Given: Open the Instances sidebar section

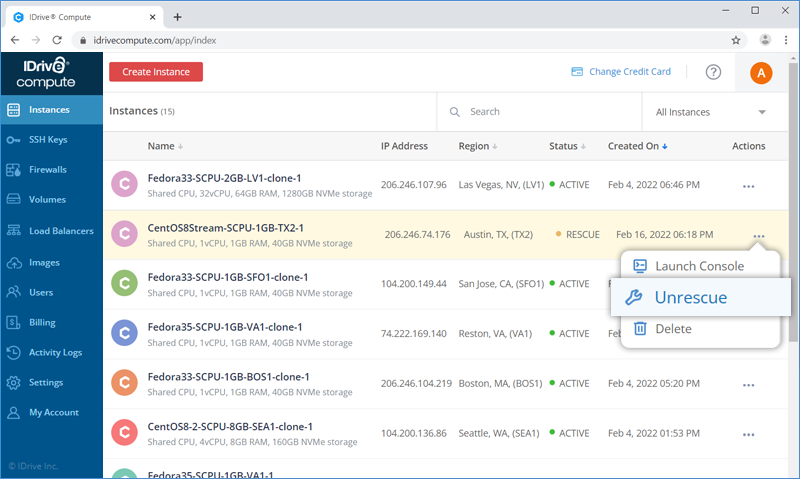Looking at the screenshot, I should point(51,110).
